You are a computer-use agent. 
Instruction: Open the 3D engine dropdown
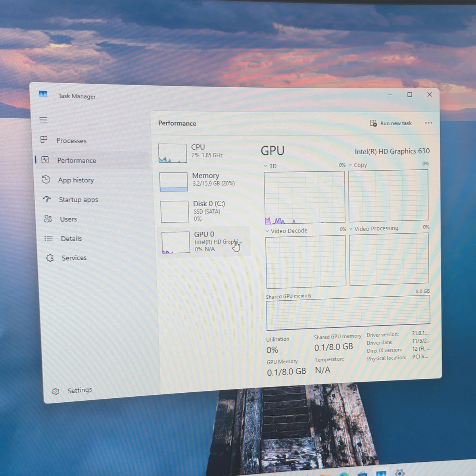click(x=266, y=166)
